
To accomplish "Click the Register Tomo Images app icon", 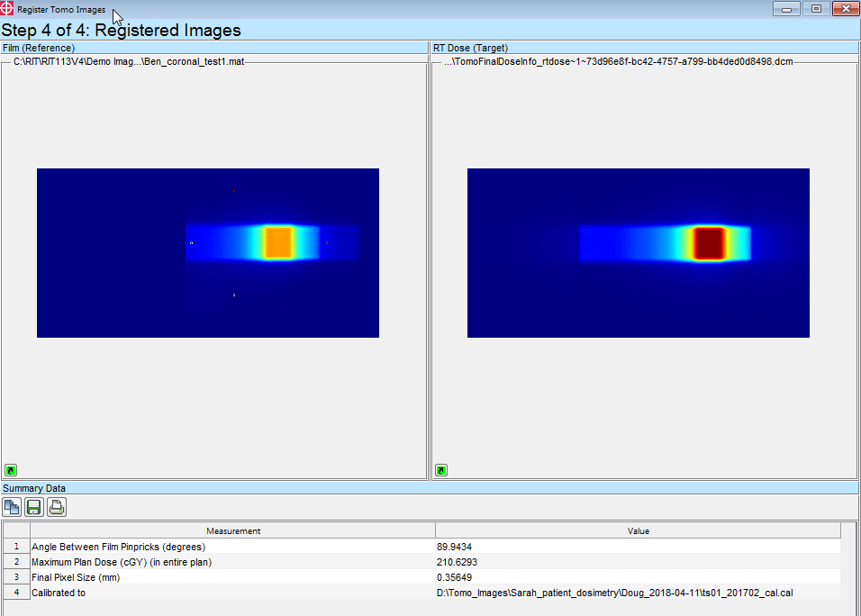I will [7, 9].
